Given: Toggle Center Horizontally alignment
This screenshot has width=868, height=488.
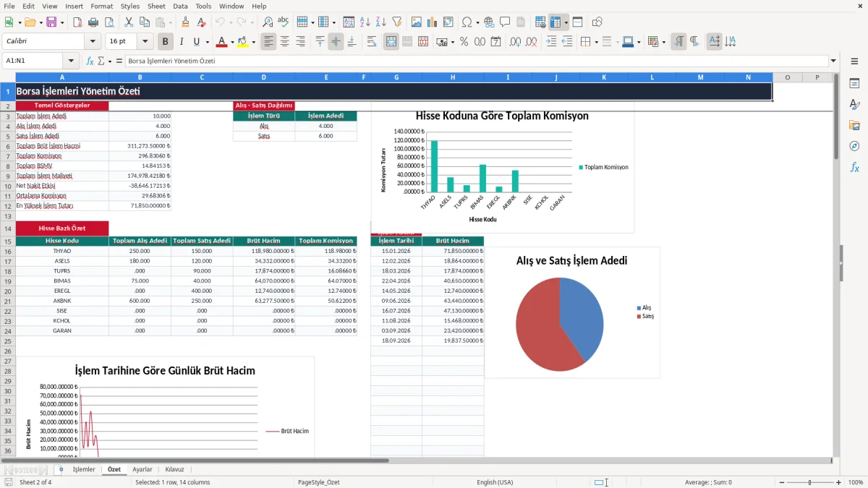Looking at the screenshot, I should [284, 42].
